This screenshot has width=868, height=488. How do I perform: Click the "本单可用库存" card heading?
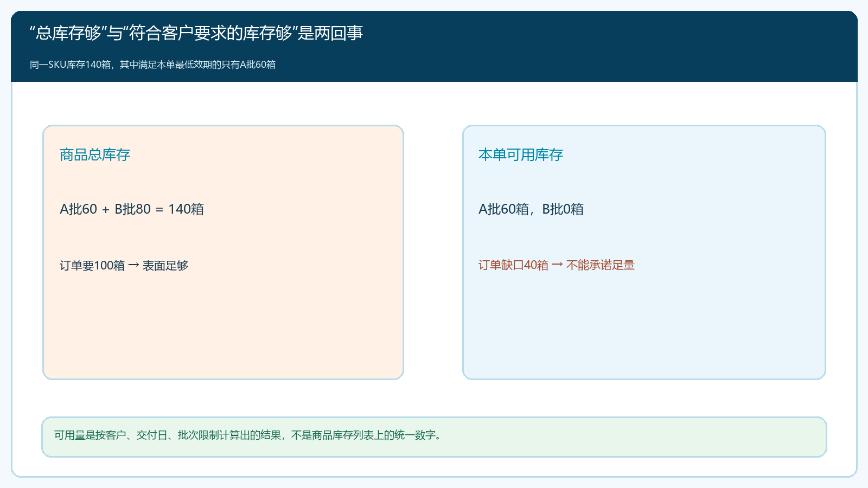coord(521,155)
